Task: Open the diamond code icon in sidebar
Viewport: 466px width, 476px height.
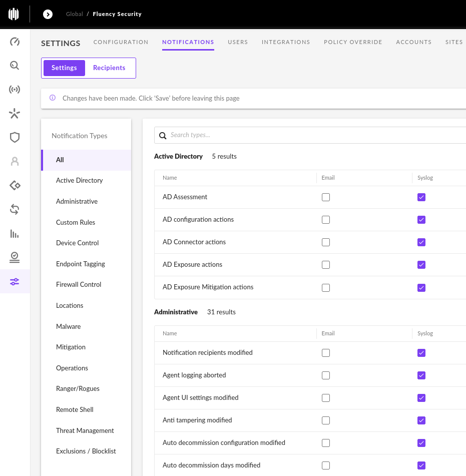Action: [15, 185]
